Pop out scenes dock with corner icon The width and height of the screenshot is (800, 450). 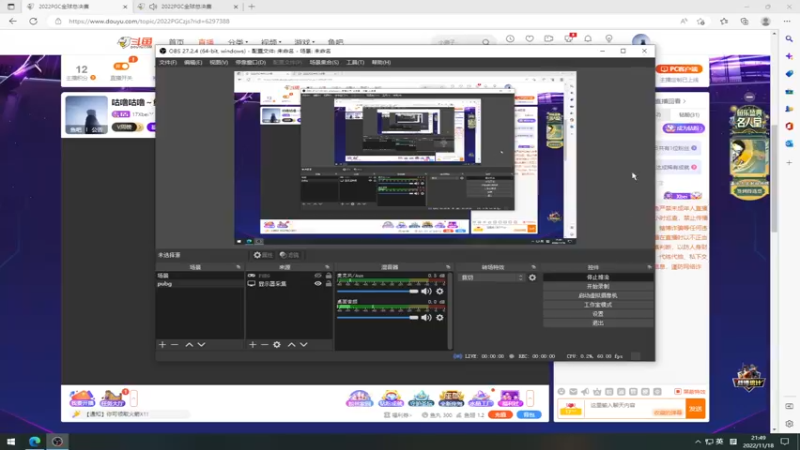pos(238,267)
